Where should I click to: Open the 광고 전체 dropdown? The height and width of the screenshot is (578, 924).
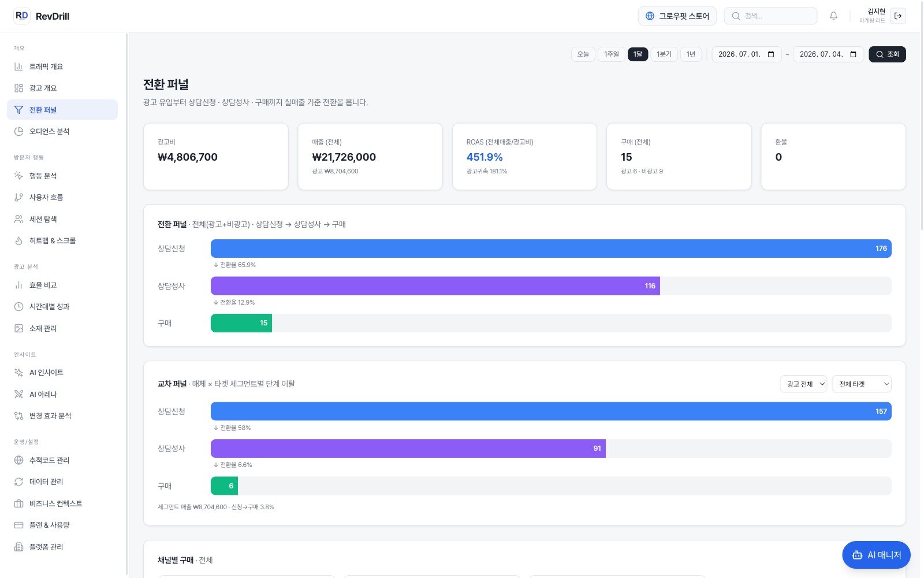click(803, 384)
